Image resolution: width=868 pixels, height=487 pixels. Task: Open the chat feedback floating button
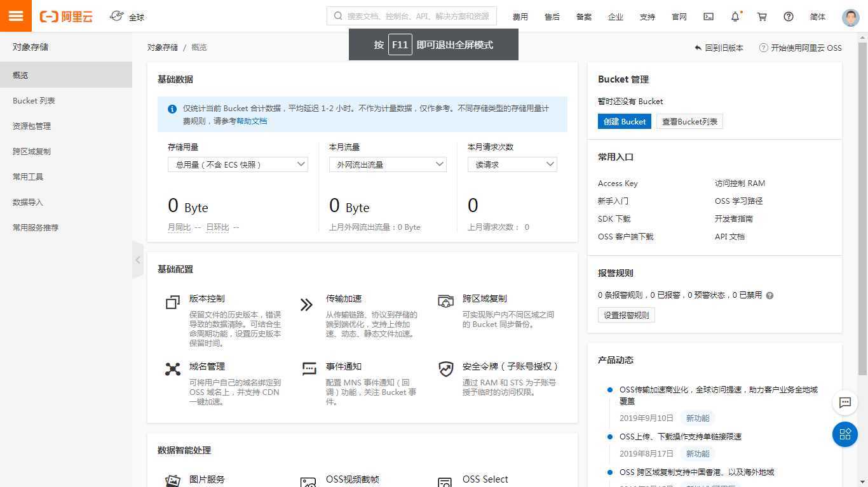[x=845, y=403]
